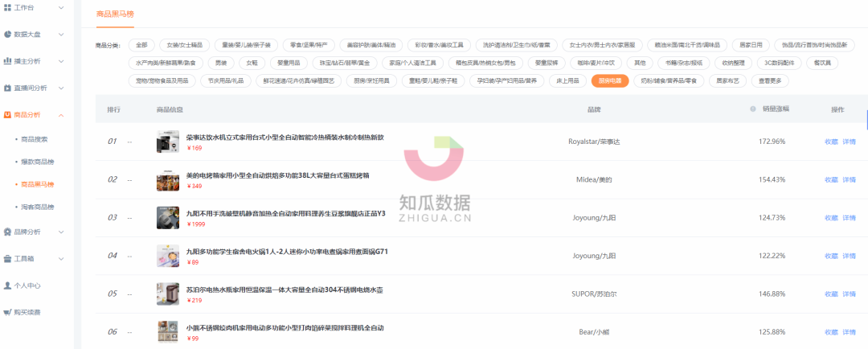Click the 荣事达饮水机 product title
This screenshot has height=349, width=868.
[x=285, y=137]
